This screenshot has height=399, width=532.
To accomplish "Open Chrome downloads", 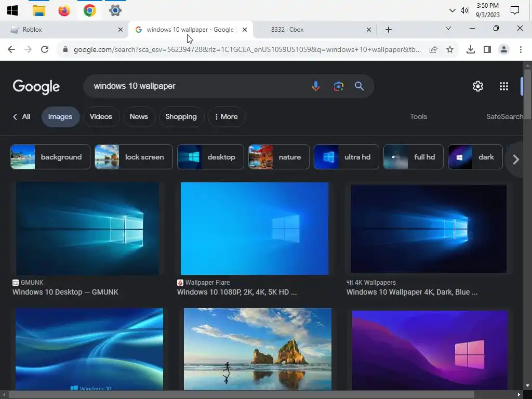I will click(x=471, y=49).
